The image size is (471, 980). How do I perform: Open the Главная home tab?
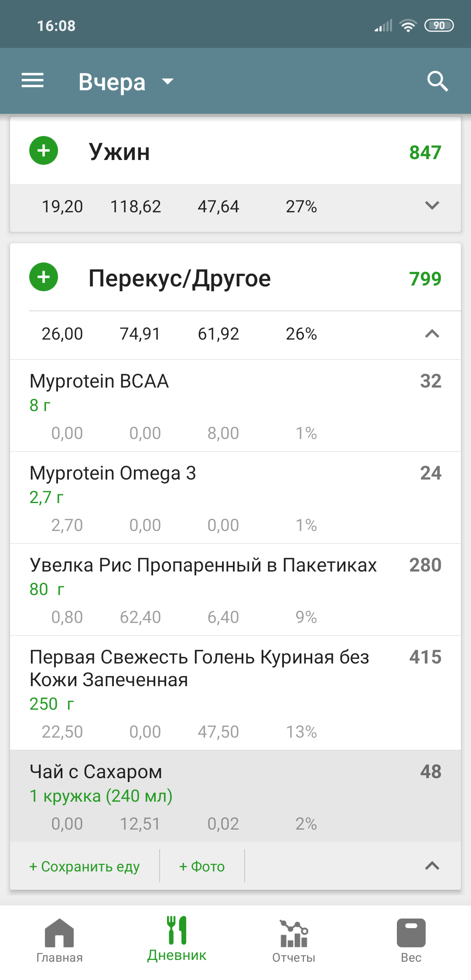click(59, 939)
